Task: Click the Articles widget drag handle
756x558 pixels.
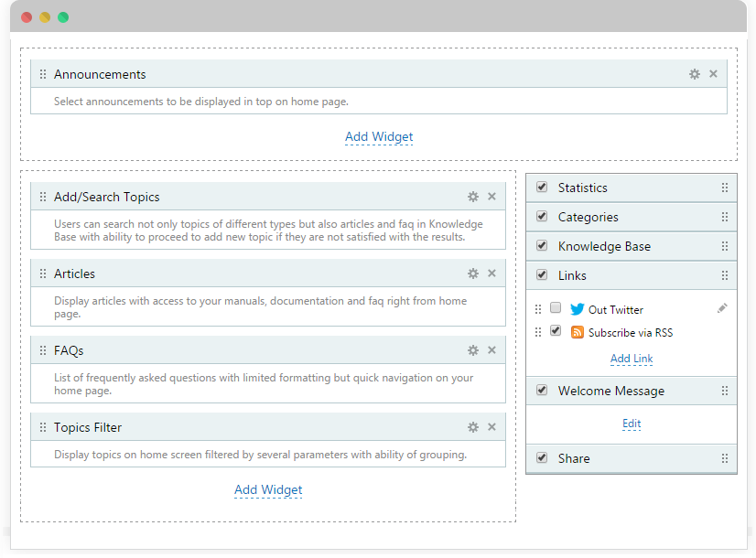Action: pyautogui.click(x=43, y=274)
